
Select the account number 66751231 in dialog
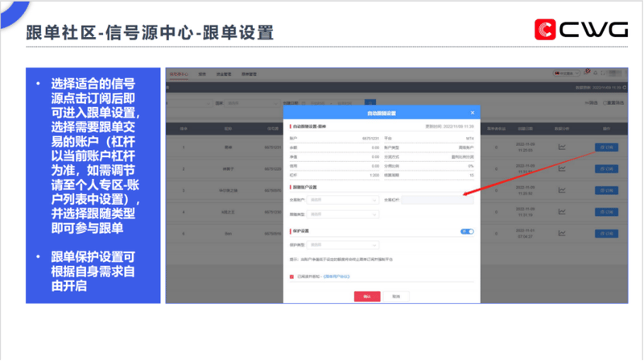(x=370, y=139)
